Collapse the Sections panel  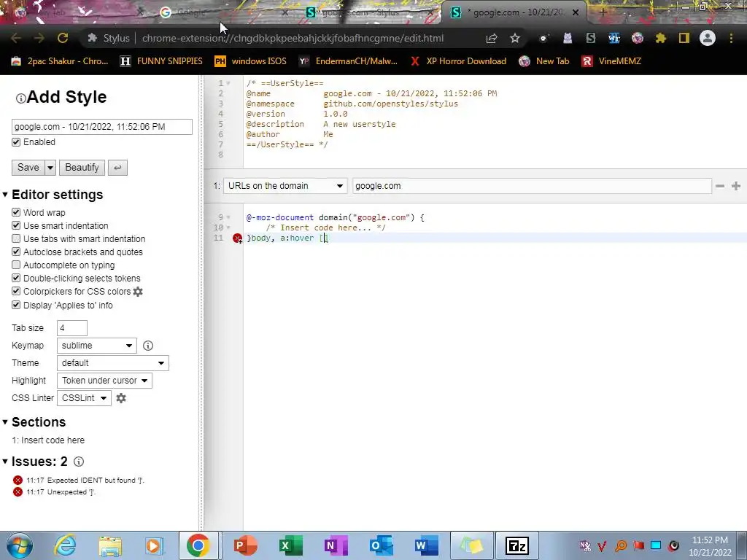(5, 422)
